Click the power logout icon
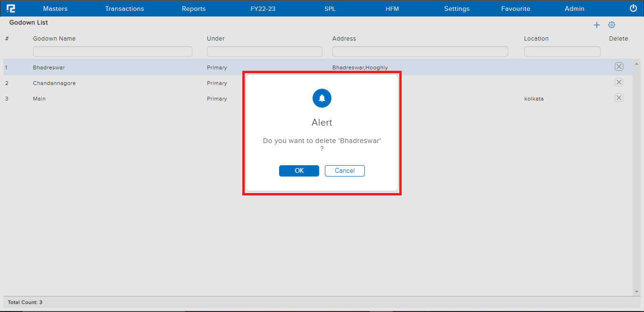Image resolution: width=644 pixels, height=312 pixels. click(x=633, y=8)
